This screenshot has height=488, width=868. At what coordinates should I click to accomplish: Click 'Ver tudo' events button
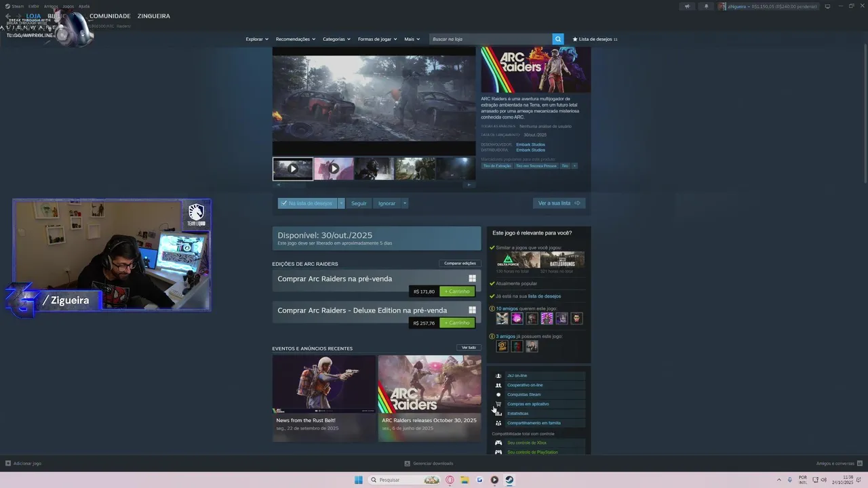click(x=469, y=348)
